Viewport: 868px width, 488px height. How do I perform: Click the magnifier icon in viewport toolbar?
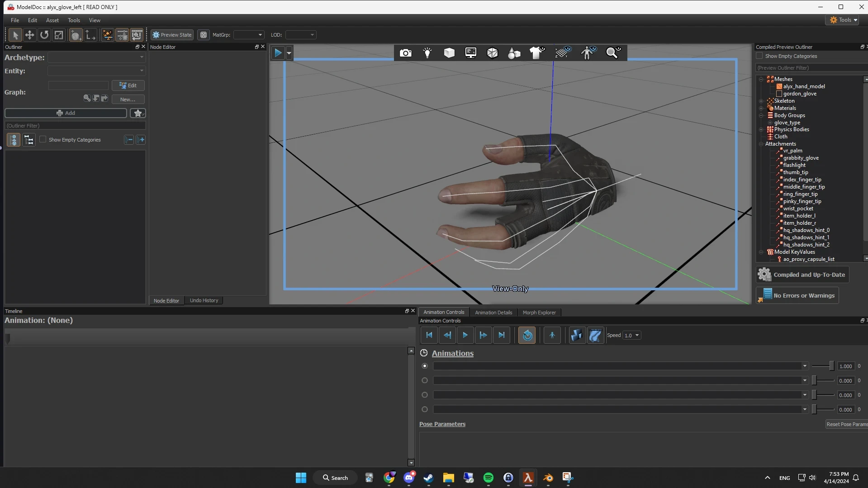pyautogui.click(x=613, y=53)
